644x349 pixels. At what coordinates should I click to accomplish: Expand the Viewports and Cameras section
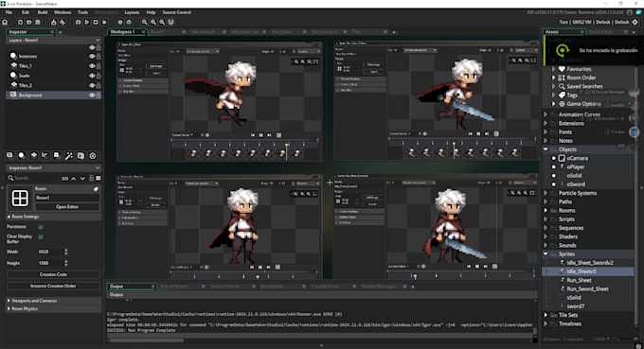click(9, 301)
